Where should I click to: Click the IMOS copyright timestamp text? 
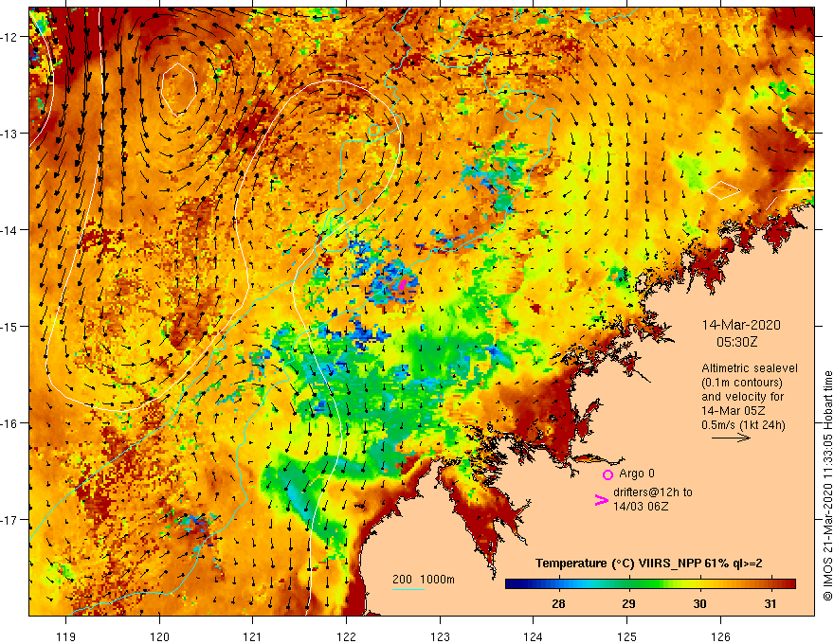point(827,486)
